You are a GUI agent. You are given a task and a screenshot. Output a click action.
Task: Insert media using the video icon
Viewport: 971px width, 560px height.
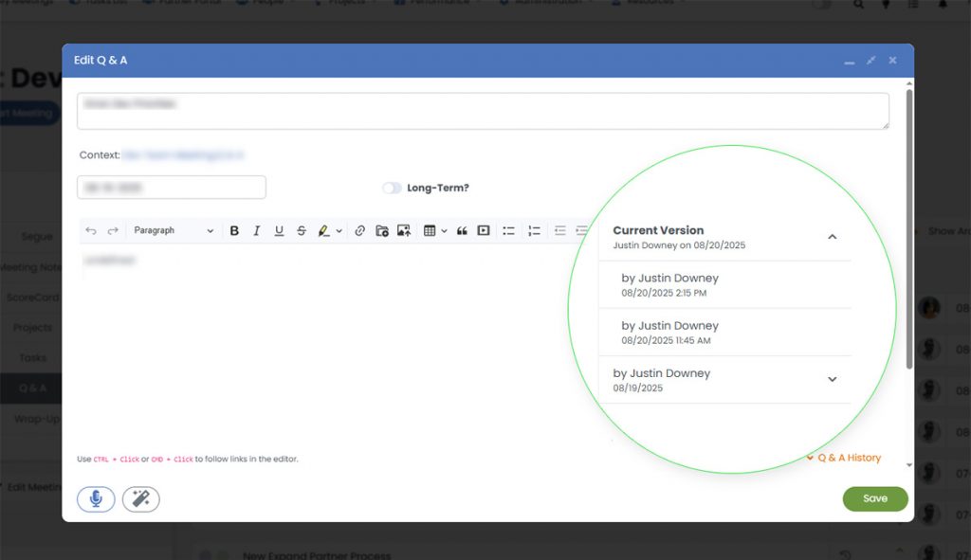(x=484, y=230)
